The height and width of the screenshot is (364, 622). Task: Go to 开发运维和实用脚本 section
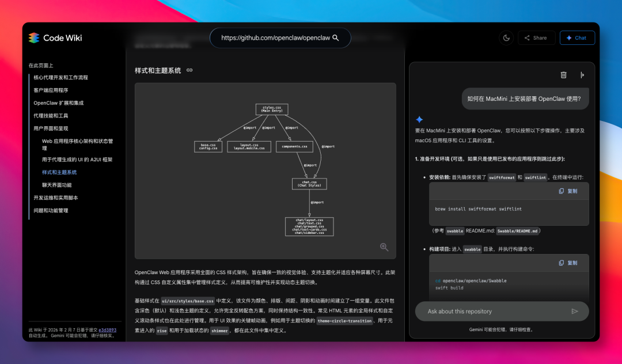(x=55, y=198)
